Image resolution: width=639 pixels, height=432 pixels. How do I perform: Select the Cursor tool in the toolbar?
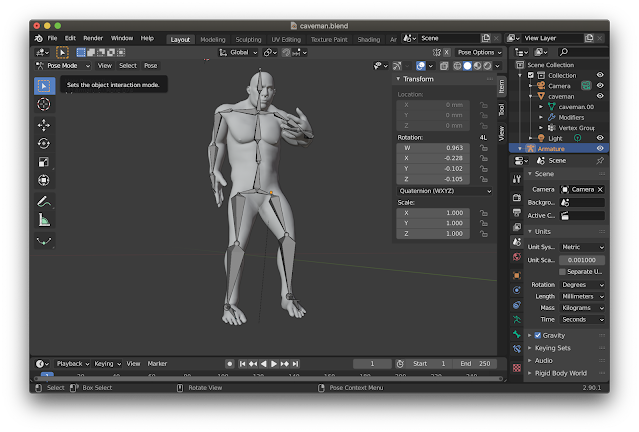(x=44, y=104)
